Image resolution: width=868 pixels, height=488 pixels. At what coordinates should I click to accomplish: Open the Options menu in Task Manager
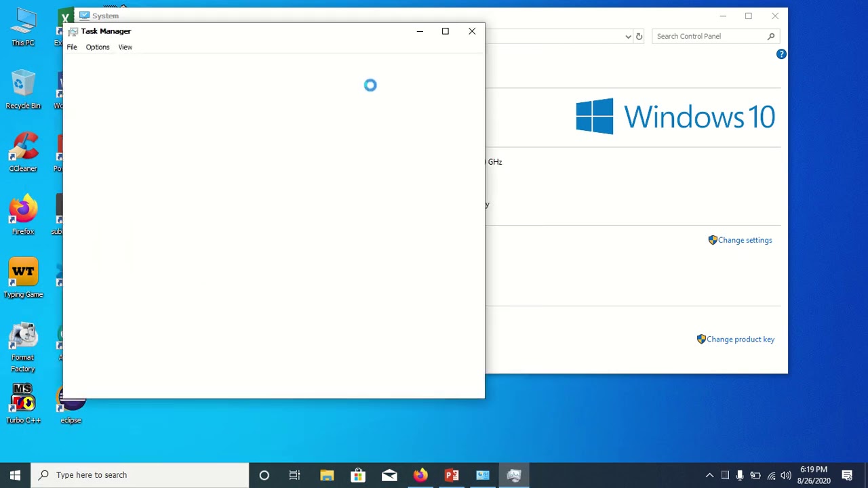pyautogui.click(x=98, y=47)
